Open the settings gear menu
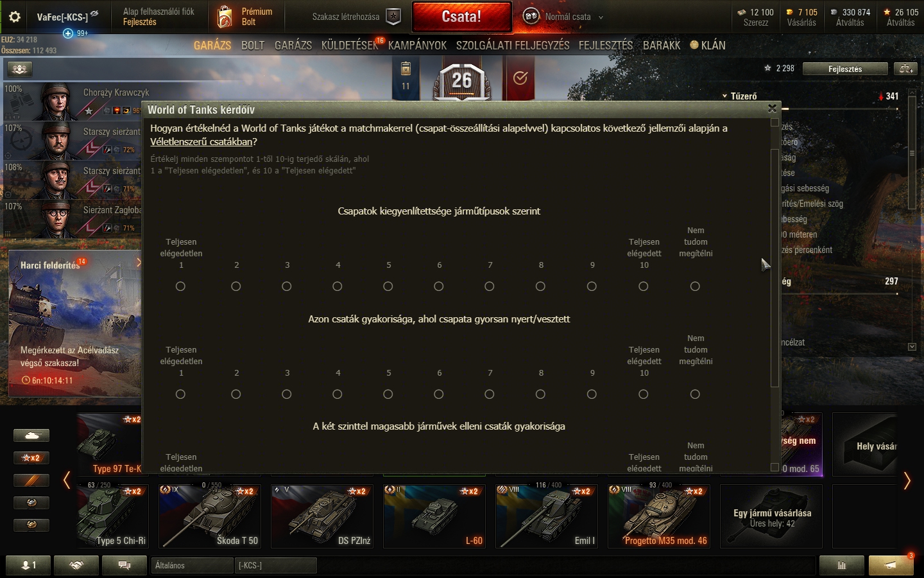 pyautogui.click(x=14, y=17)
